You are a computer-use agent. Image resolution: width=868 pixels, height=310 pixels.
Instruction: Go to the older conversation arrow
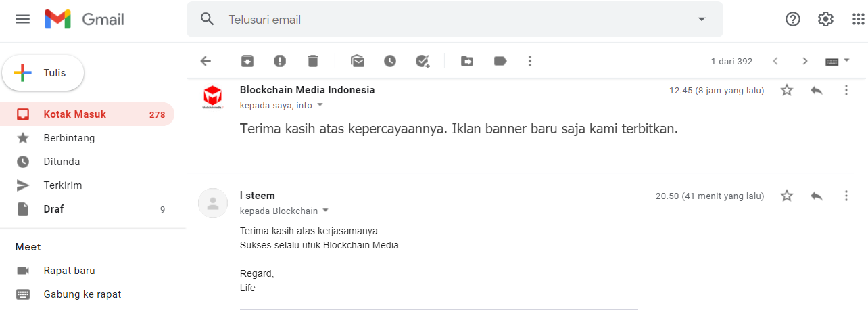tap(805, 61)
